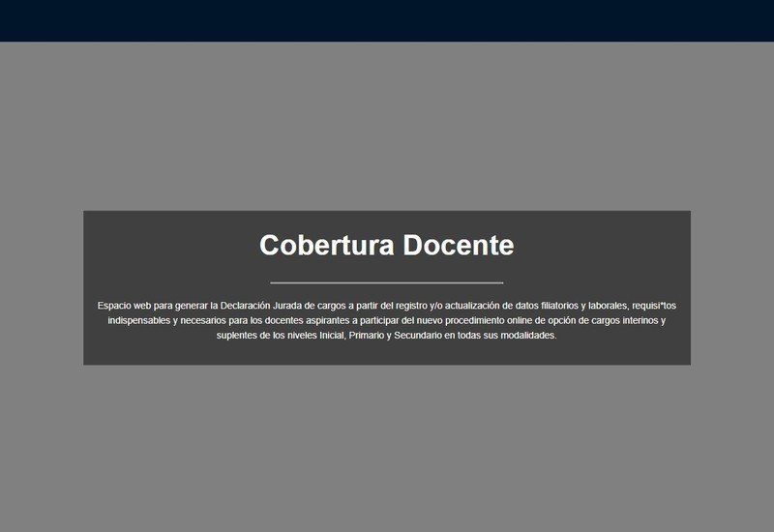
Task: Click text line starting 'indispensables y necesarios'
Action: coord(386,320)
